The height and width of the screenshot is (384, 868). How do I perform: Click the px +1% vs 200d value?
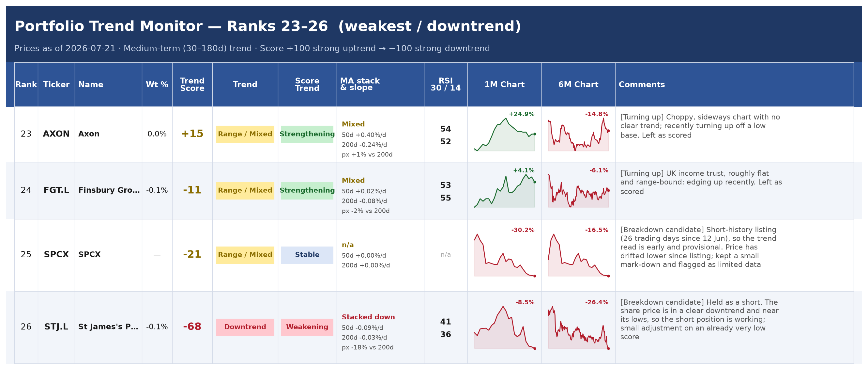pos(367,154)
